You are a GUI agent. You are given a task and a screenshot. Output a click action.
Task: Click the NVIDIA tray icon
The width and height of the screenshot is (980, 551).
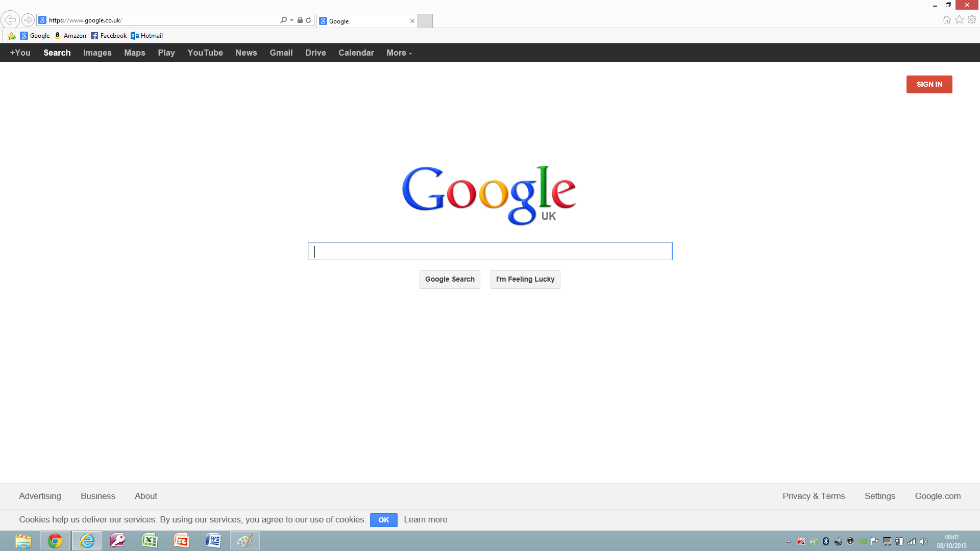[x=863, y=541]
